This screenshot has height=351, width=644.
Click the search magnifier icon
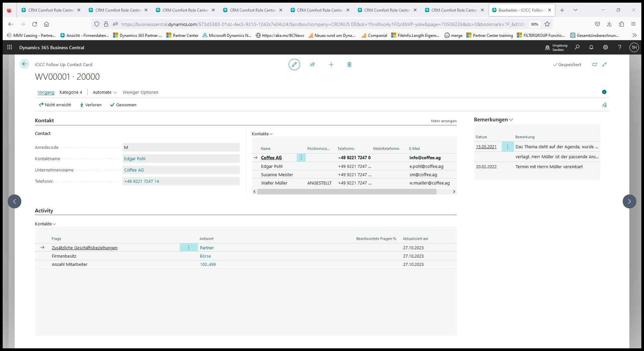[577, 48]
